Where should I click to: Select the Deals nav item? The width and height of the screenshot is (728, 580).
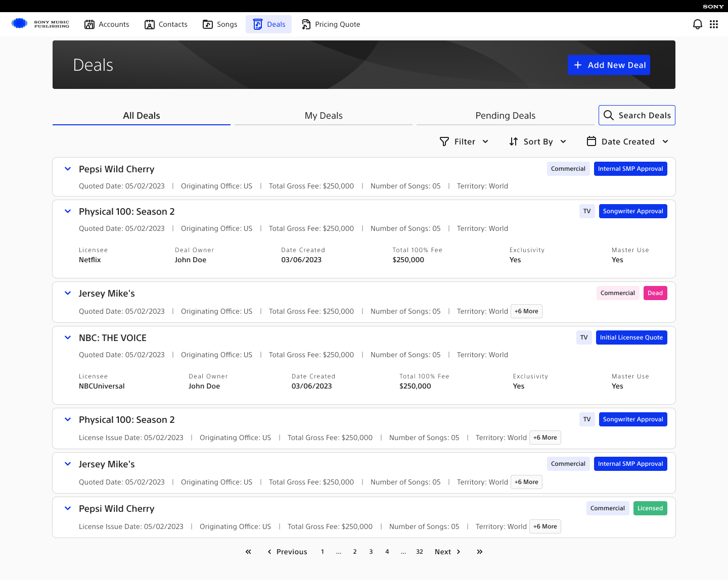point(268,24)
